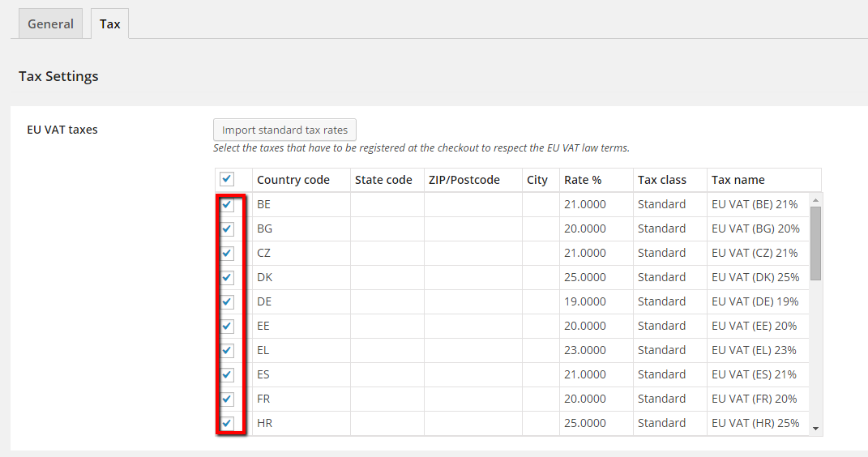This screenshot has height=457, width=868.
Task: Click the Country code column header
Action: coord(293,180)
